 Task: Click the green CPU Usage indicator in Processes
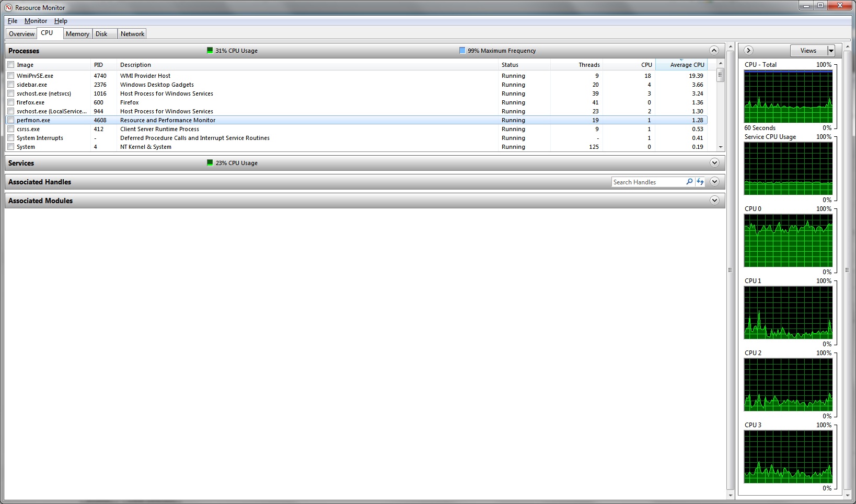click(x=210, y=51)
